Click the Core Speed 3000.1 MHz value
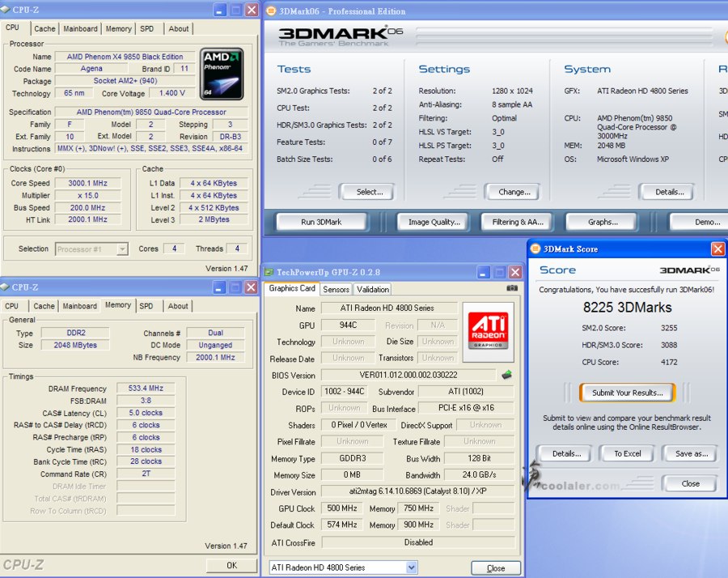This screenshot has width=728, height=578. point(87,183)
